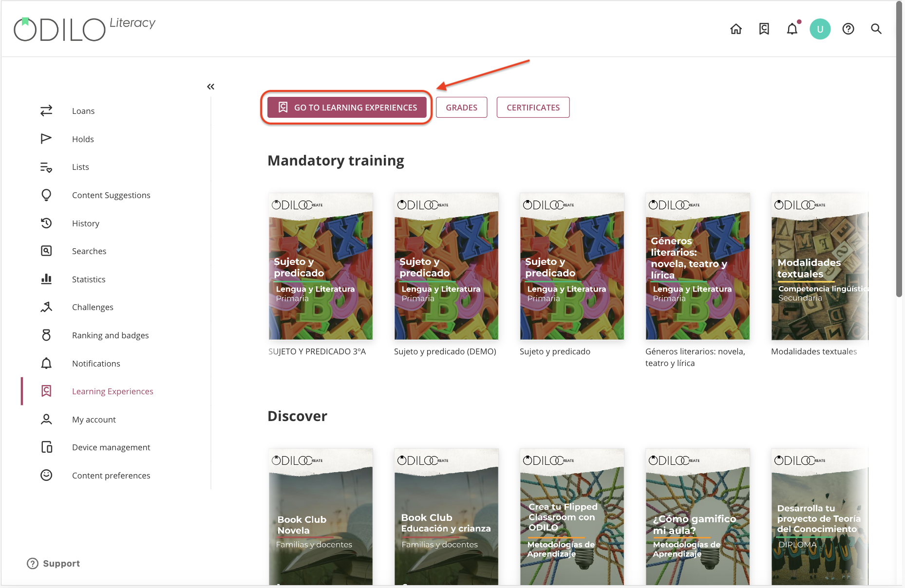Click the Certificates button
Image resolution: width=905 pixels, height=588 pixels.
pos(533,108)
